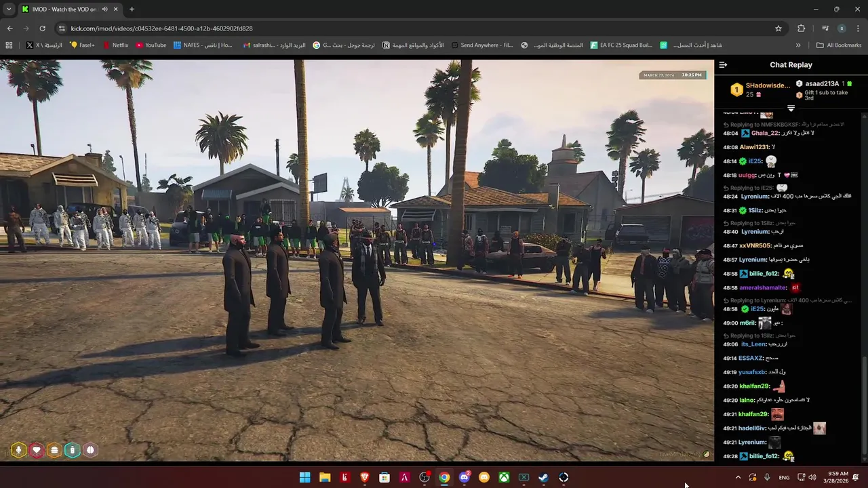
Task: Open the EA FC 25 Squad Builder bookmark
Action: 621,45
